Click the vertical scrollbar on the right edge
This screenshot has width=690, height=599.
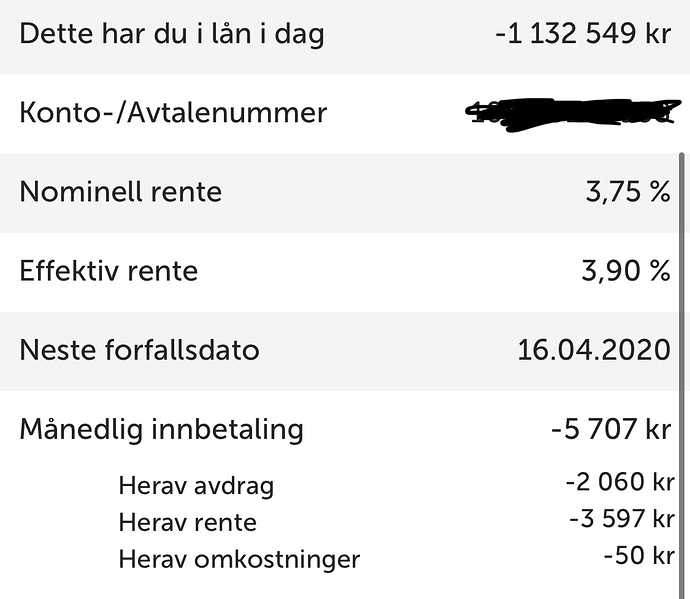[682, 375]
